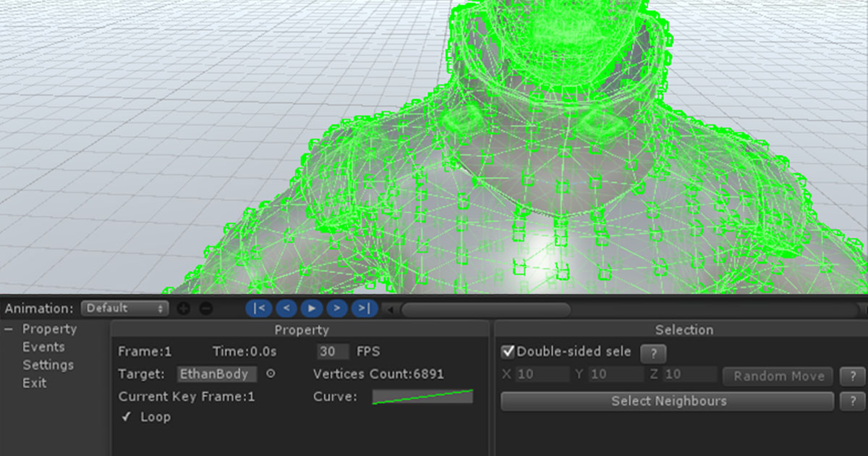
Task: Jump to the last frame playback icon
Action: click(363, 308)
